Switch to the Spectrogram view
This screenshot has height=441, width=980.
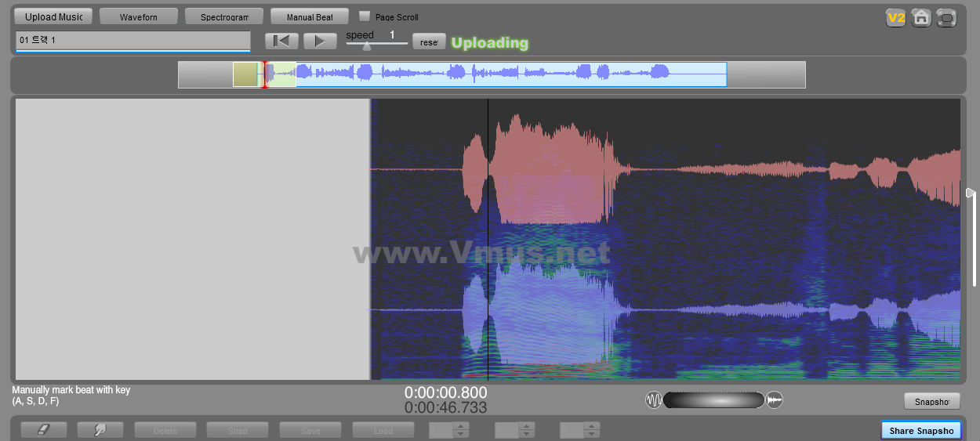point(224,16)
